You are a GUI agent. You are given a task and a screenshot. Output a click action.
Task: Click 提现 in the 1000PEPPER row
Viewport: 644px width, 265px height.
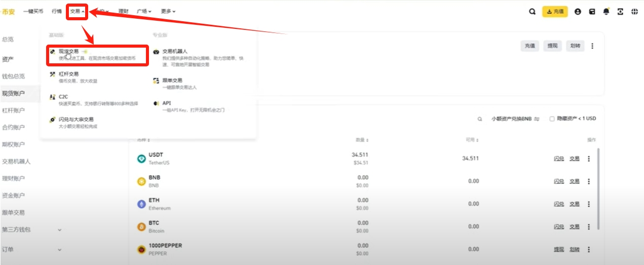(559, 249)
